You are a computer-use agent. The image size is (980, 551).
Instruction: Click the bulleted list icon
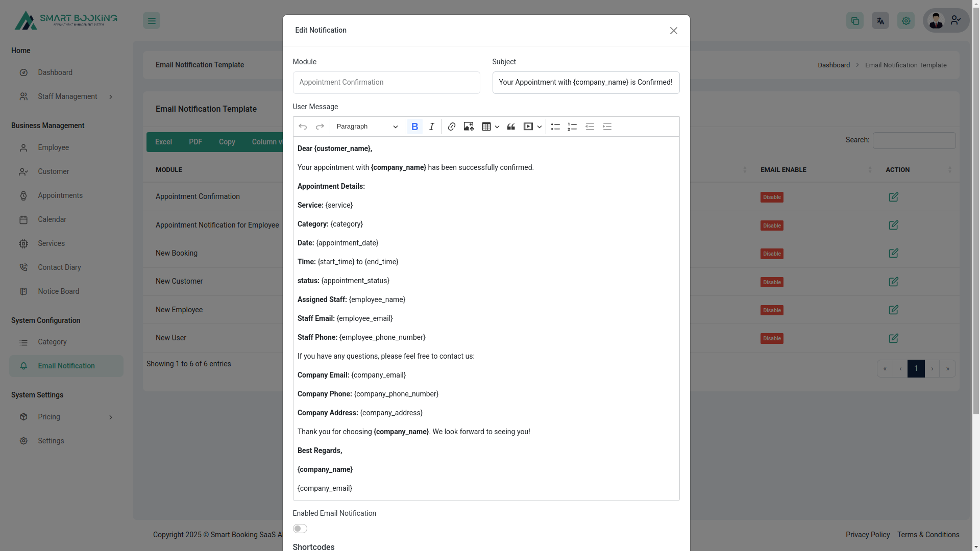click(x=555, y=127)
